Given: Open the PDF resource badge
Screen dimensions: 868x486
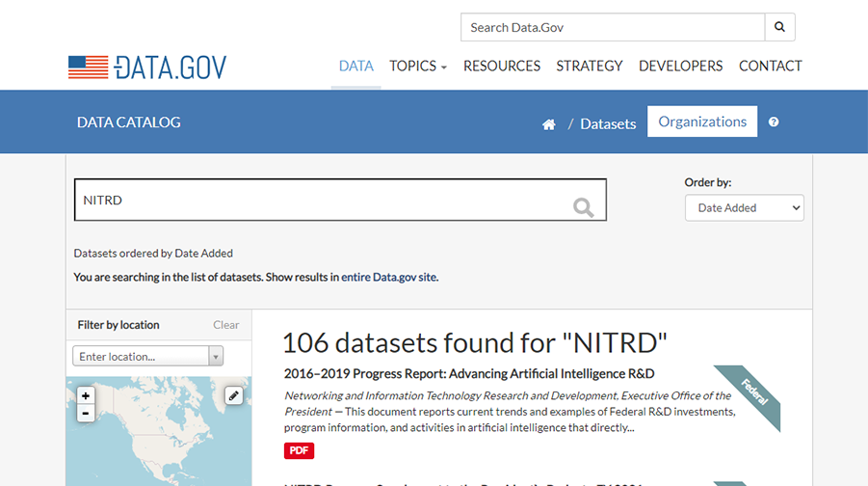Looking at the screenshot, I should pos(299,450).
